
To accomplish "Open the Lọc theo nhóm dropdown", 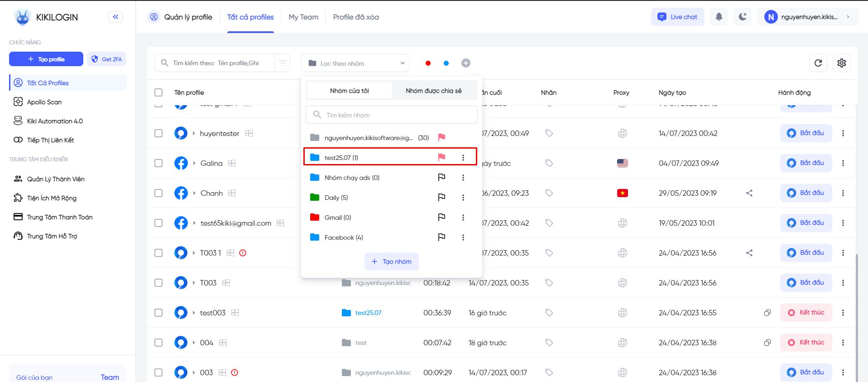I will point(355,63).
